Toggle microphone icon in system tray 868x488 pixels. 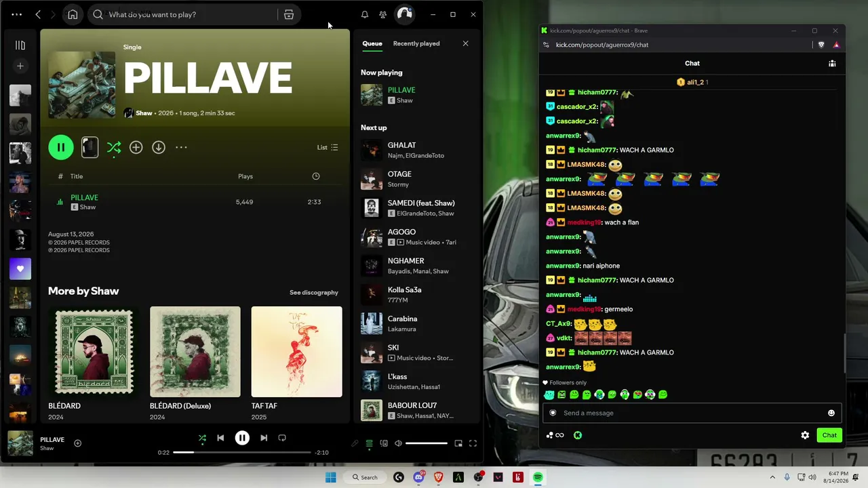(x=787, y=477)
